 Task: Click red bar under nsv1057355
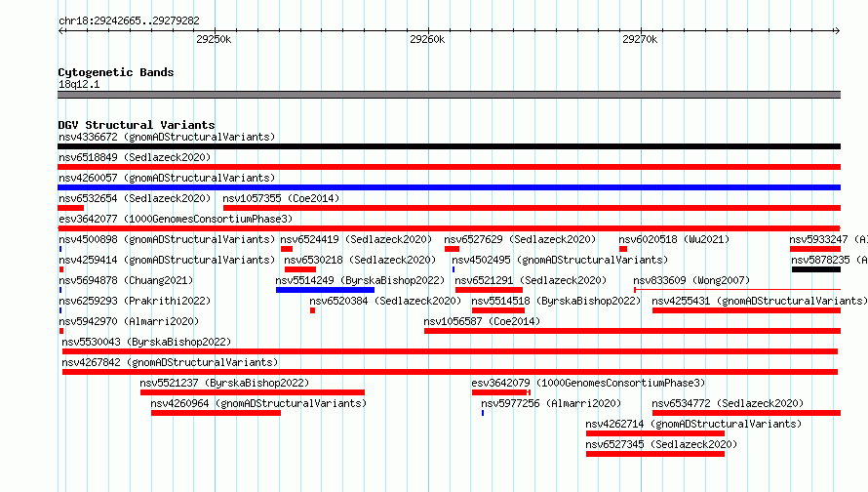click(532, 208)
